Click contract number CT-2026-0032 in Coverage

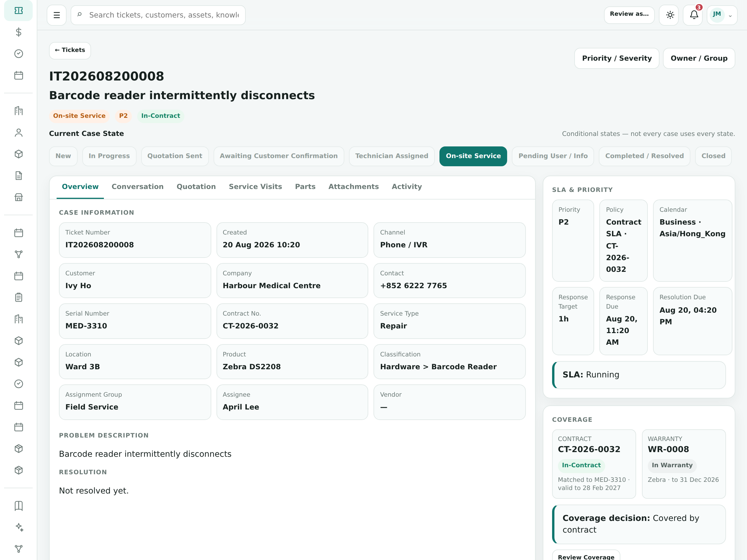(x=589, y=449)
